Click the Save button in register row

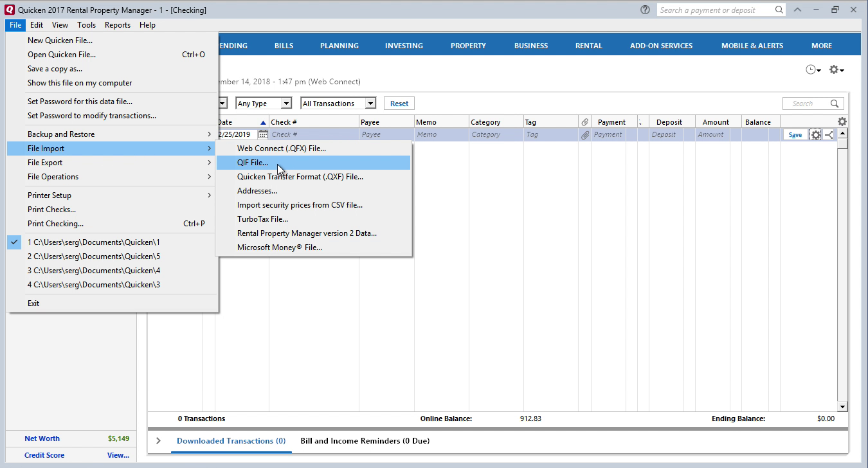point(795,135)
